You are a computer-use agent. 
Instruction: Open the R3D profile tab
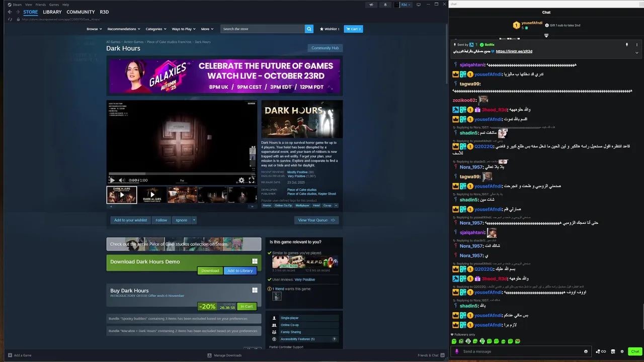pyautogui.click(x=104, y=12)
